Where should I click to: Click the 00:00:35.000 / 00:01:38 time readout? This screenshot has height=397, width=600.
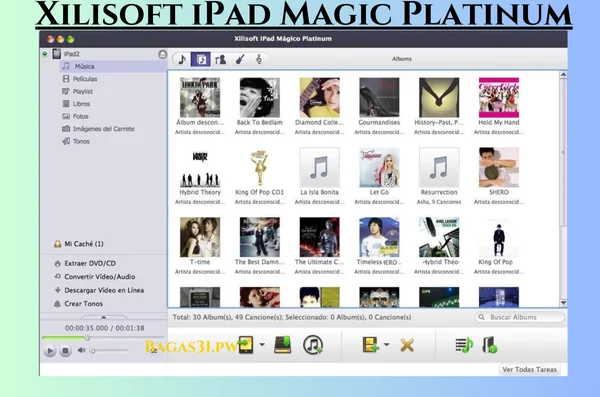click(x=104, y=328)
